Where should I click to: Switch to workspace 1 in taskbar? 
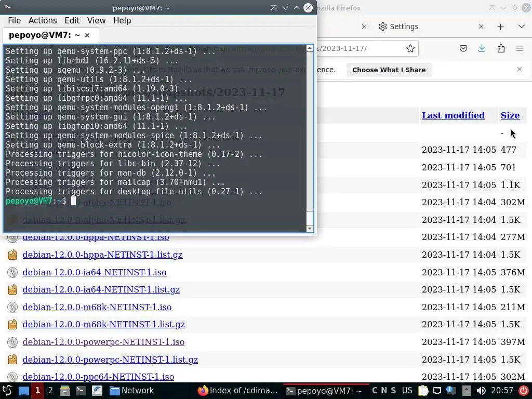pyautogui.click(x=37, y=391)
